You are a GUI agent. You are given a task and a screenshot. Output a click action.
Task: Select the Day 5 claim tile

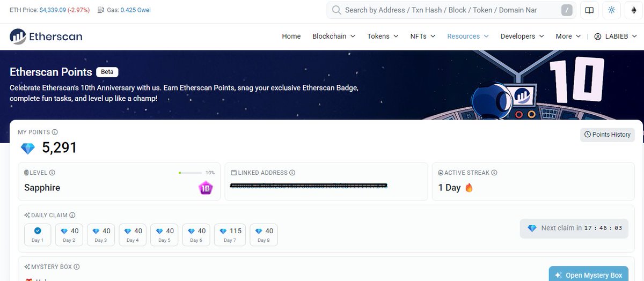(x=164, y=234)
